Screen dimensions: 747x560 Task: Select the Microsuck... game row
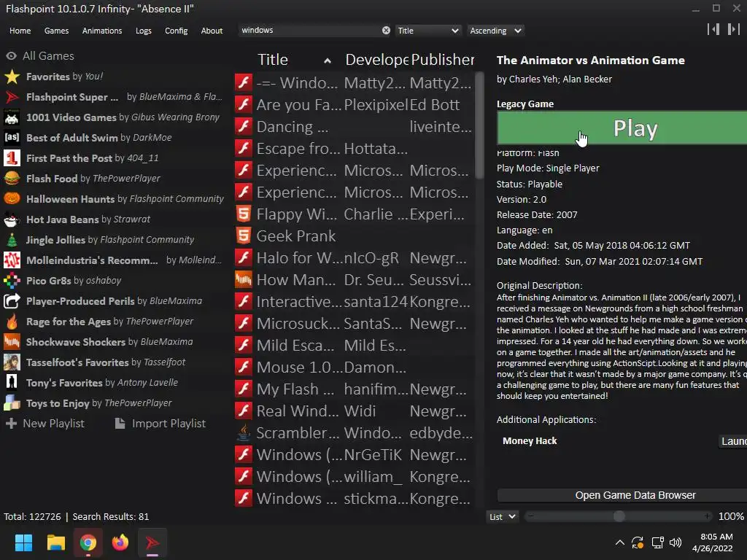pos(354,324)
